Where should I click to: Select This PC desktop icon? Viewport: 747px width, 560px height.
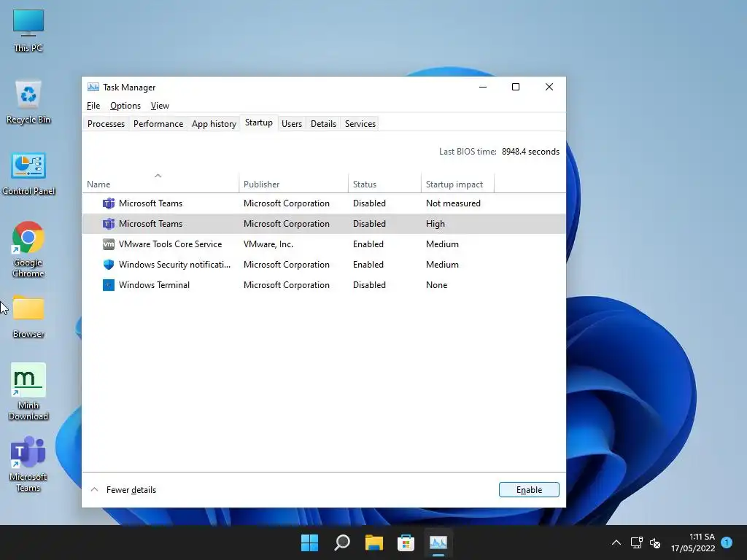click(x=28, y=31)
